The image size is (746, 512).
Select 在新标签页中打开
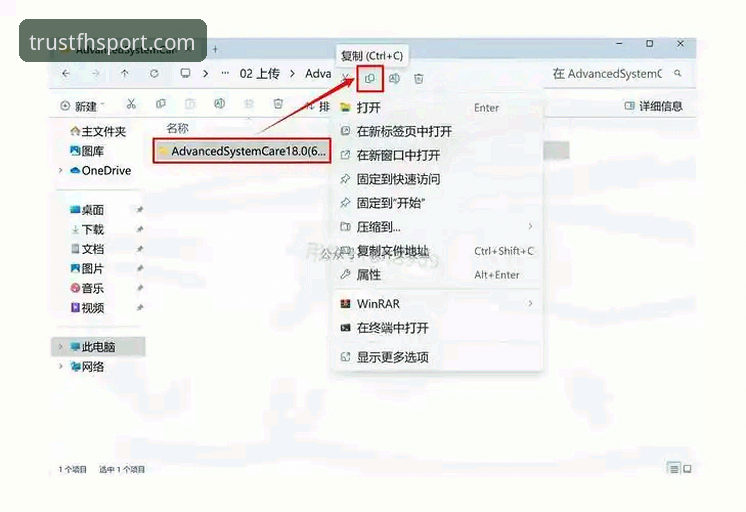click(437, 131)
